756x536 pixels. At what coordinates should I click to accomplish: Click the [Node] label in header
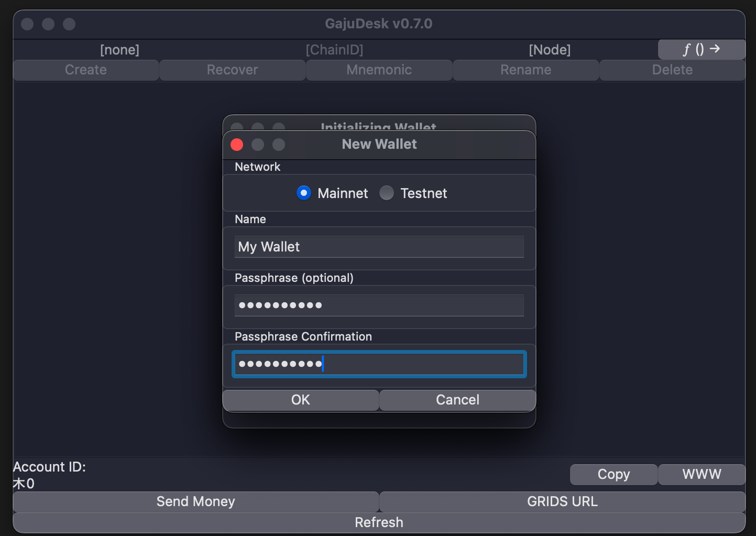pos(550,50)
